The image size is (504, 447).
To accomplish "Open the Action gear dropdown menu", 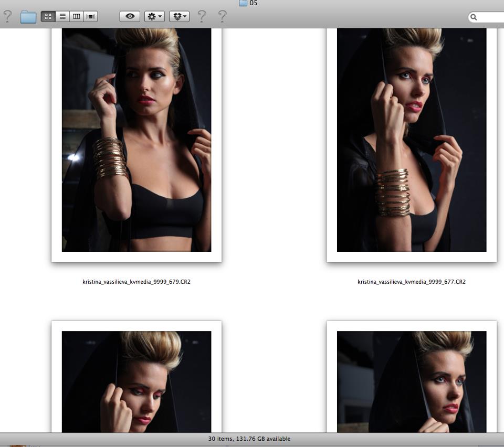I will tap(154, 16).
